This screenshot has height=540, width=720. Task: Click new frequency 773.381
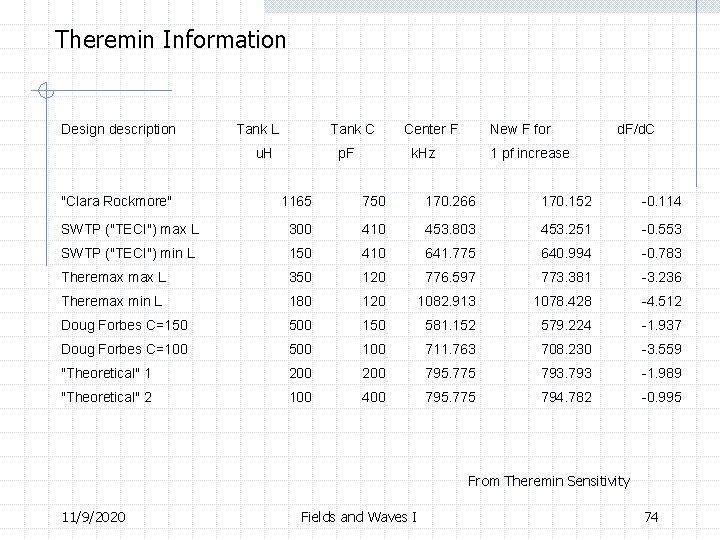[566, 277]
